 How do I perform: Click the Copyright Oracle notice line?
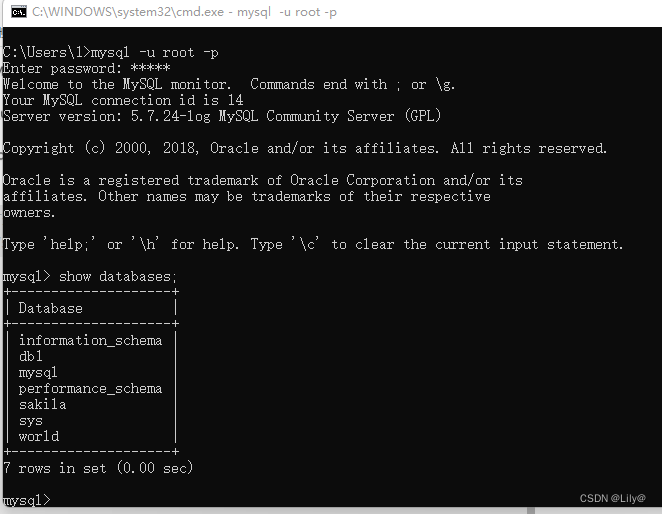(305, 148)
